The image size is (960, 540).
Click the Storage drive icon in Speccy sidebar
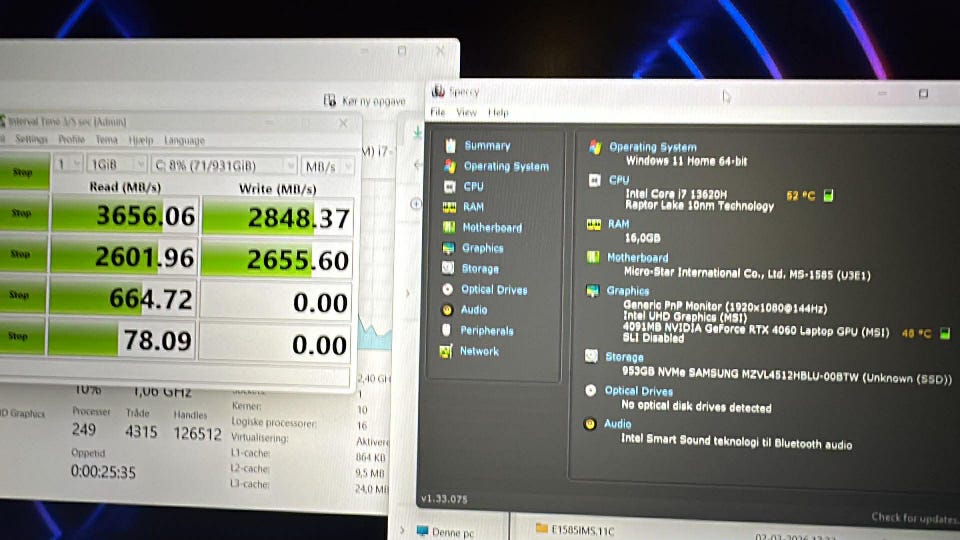click(449, 268)
